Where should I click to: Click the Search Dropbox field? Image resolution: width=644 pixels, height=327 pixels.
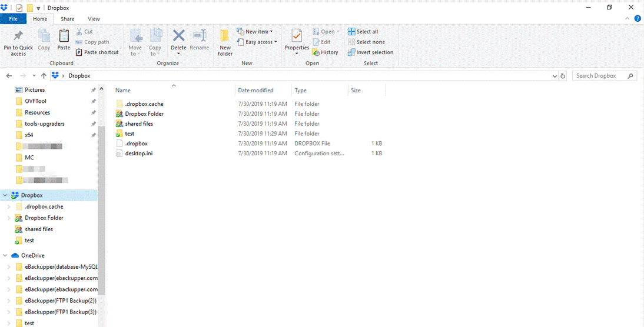pos(605,76)
